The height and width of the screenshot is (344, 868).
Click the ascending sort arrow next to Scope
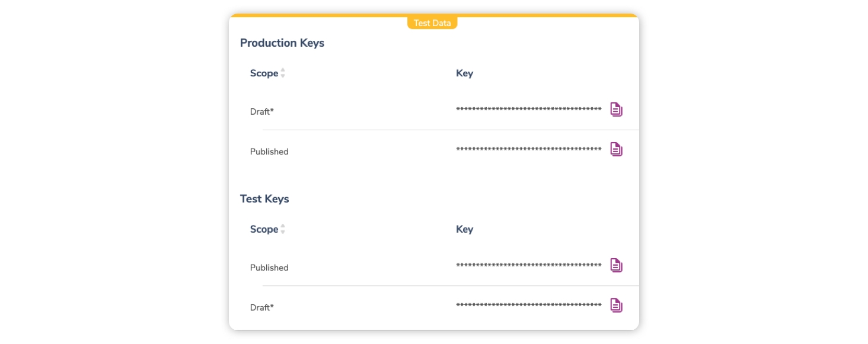coord(283,70)
